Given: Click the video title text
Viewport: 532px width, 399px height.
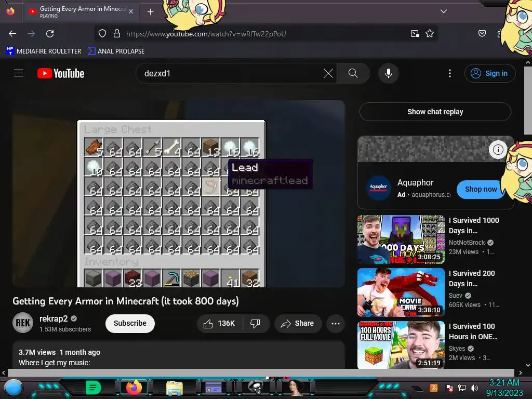Looking at the screenshot, I should 126,301.
